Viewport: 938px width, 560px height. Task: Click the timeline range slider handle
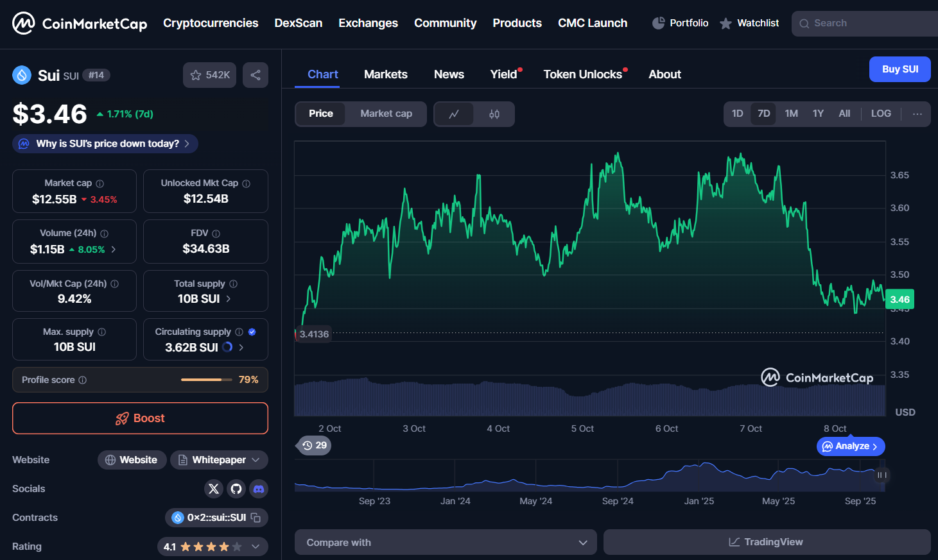[x=882, y=475]
